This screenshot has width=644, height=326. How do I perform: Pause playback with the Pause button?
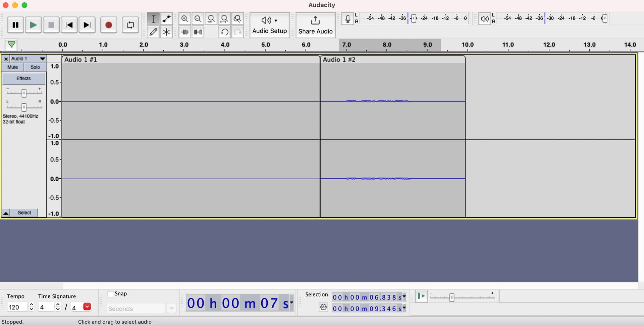(x=15, y=25)
